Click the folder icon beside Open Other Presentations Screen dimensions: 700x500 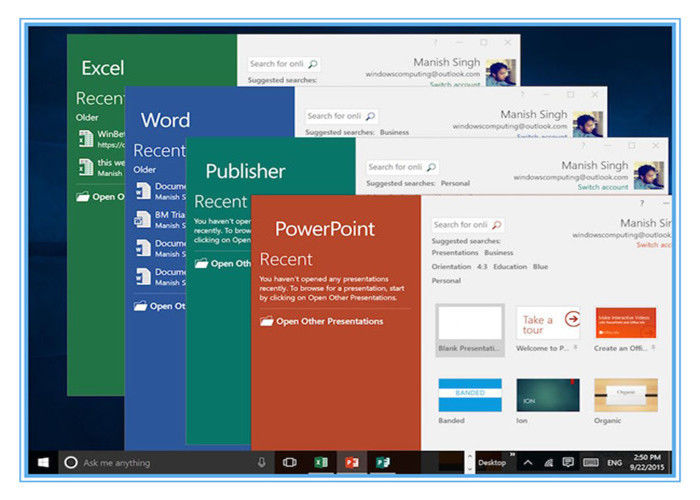267,321
